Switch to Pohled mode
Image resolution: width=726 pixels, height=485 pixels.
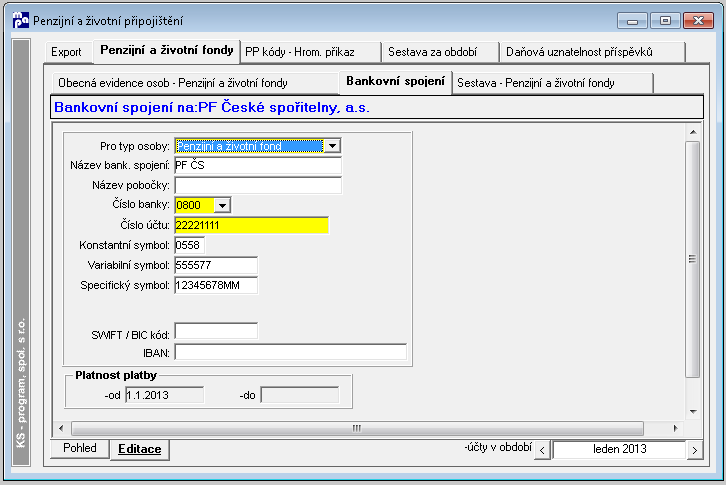80,448
